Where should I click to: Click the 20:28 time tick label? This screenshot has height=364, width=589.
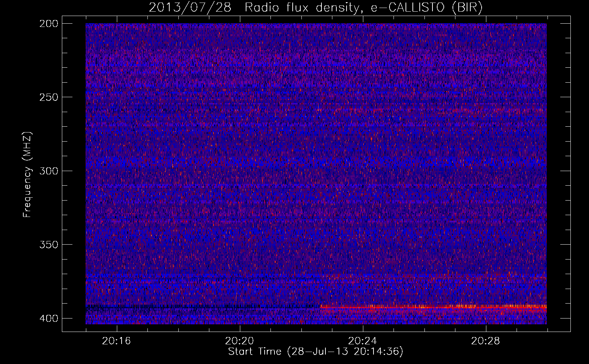click(486, 341)
